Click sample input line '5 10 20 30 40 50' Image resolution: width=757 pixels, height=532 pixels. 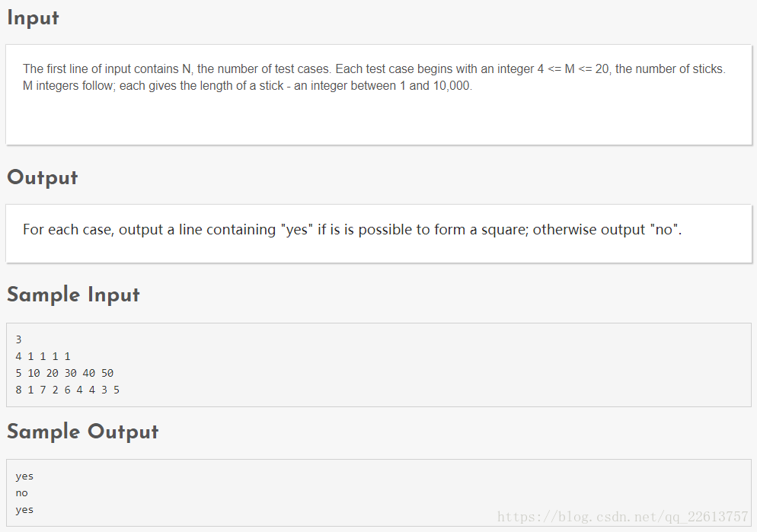click(x=64, y=373)
